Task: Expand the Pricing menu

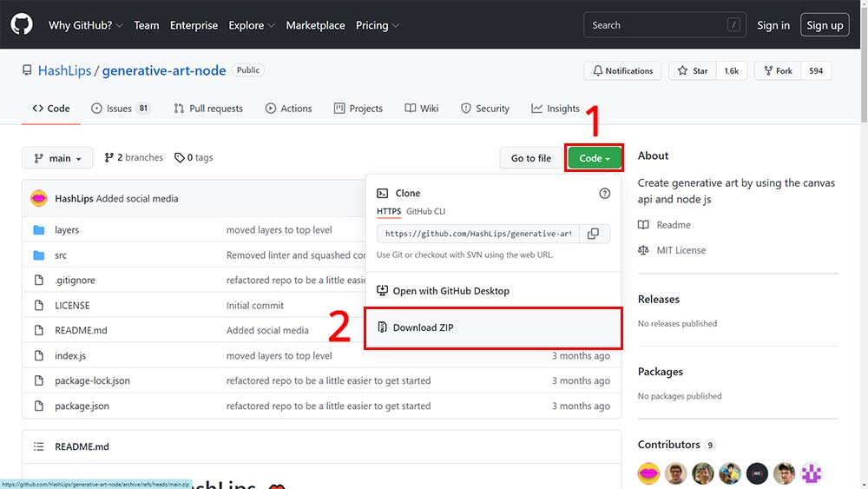Action: 377,25
